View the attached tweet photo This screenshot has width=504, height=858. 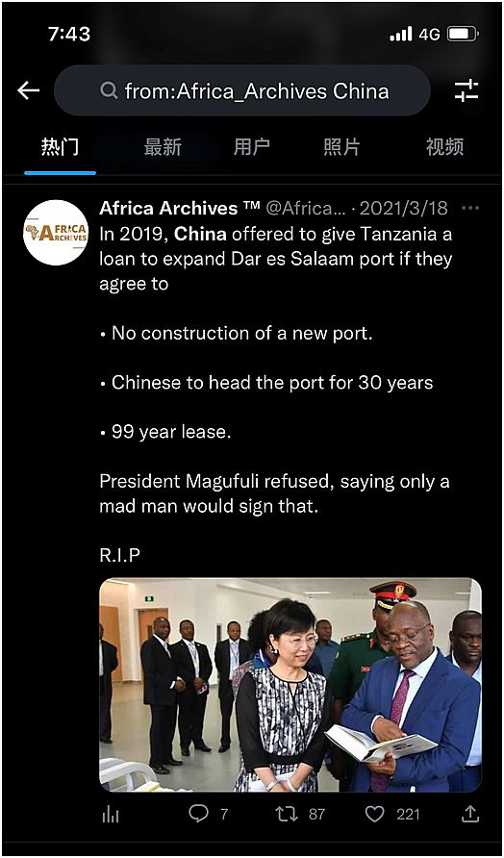click(x=290, y=685)
